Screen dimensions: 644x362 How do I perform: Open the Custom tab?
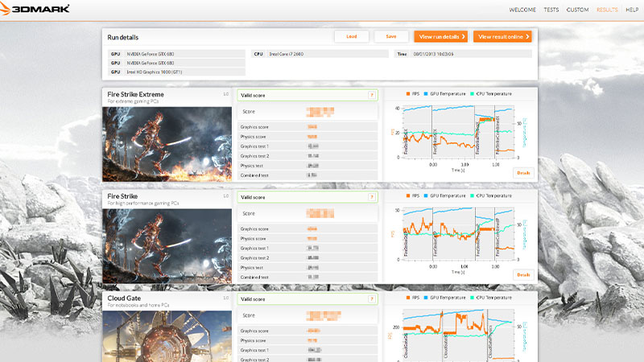point(577,10)
